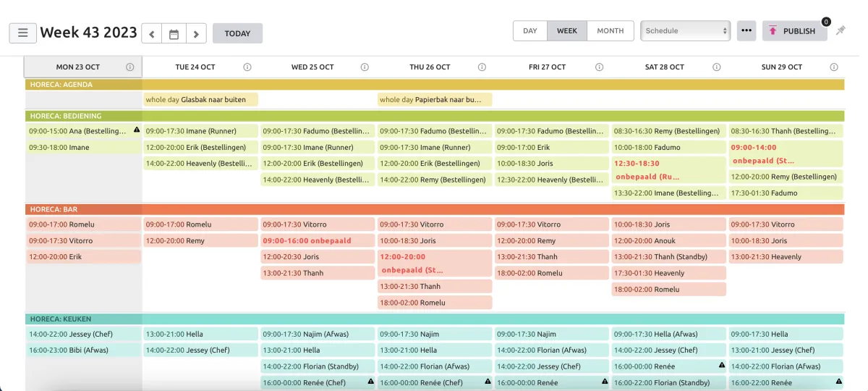Open Monday 14:00-22:00 Jessey (Chef) shift
The image size is (868, 391).
click(83, 334)
